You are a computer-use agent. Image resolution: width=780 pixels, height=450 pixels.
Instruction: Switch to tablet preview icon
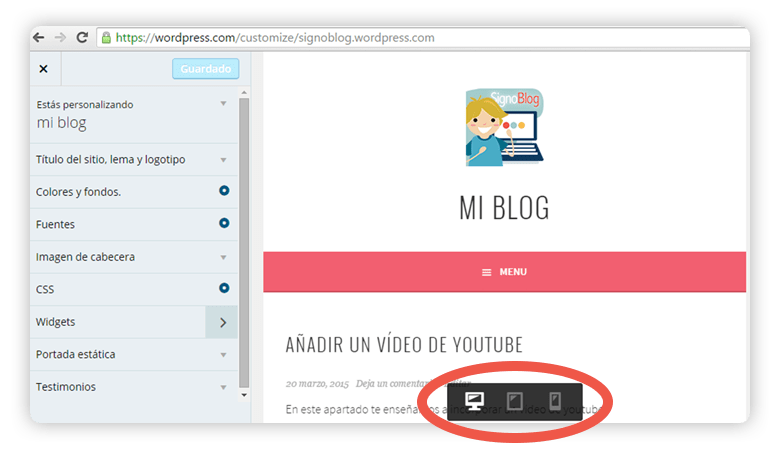514,401
